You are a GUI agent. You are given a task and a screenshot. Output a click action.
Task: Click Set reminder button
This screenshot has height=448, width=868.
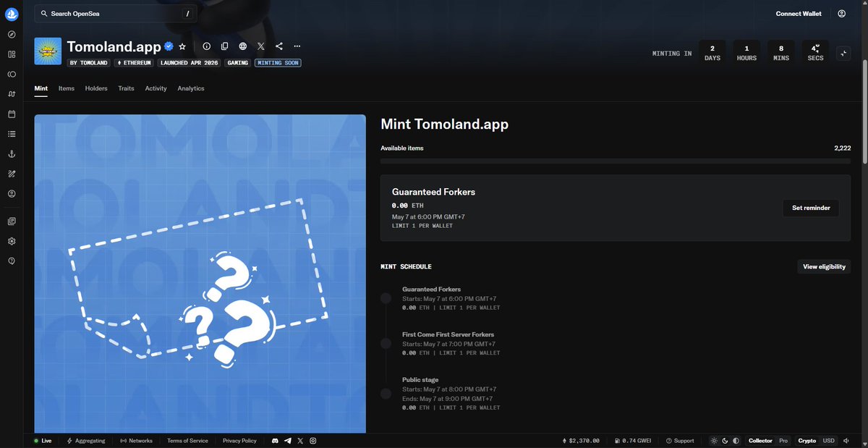(x=811, y=208)
